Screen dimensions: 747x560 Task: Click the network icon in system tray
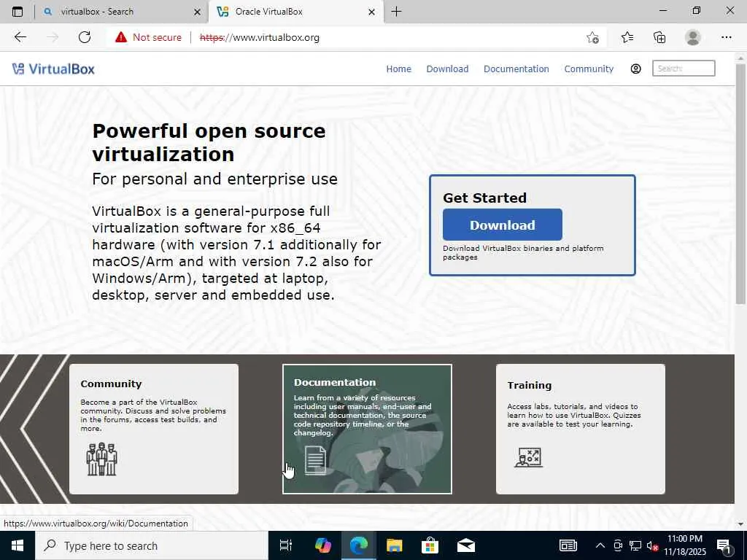(x=635, y=545)
